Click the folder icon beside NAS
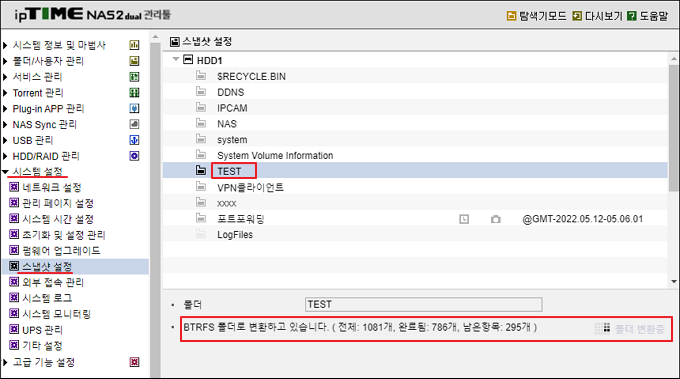This screenshot has height=379, width=680. point(201,123)
